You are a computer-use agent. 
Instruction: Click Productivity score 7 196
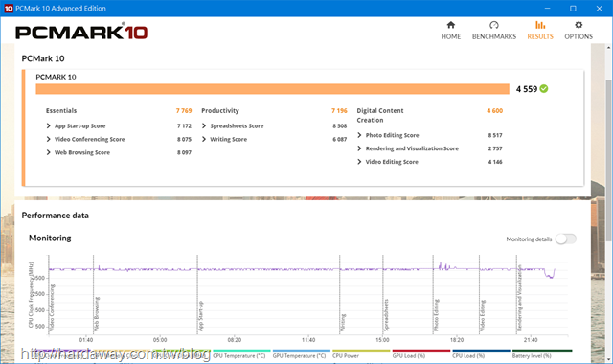(339, 111)
